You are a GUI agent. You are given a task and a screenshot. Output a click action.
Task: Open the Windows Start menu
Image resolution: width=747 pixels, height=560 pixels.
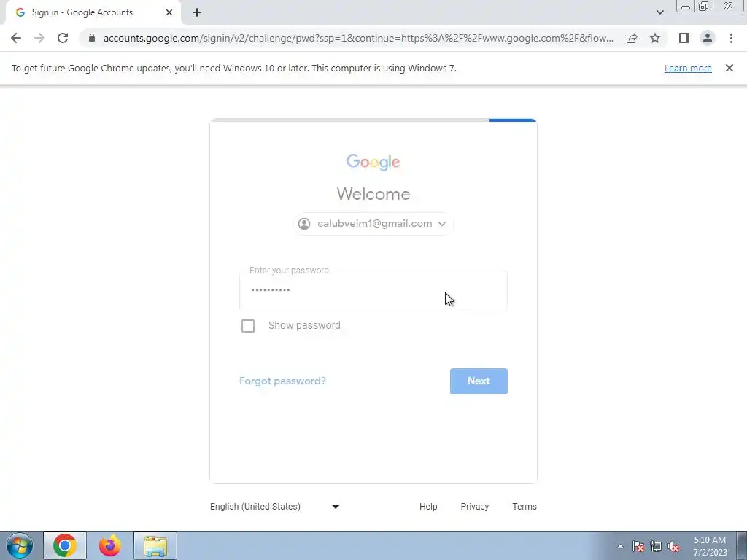pos(20,545)
